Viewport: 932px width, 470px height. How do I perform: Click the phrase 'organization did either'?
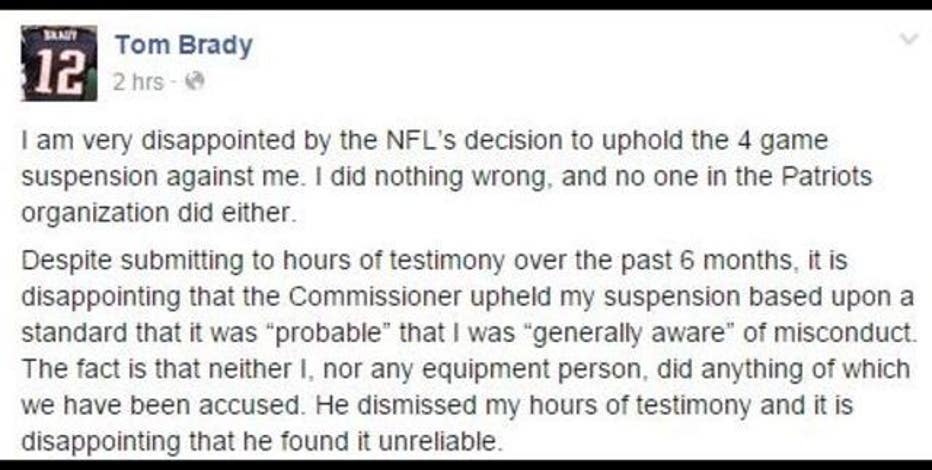(x=158, y=214)
